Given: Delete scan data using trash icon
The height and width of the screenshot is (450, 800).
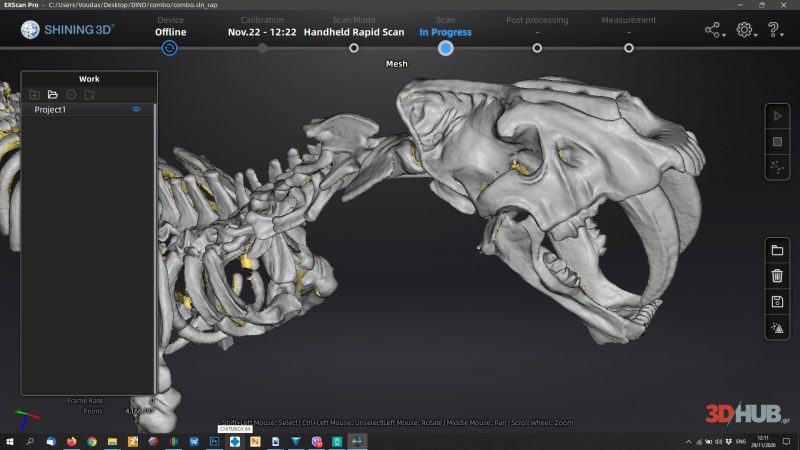Looking at the screenshot, I should click(x=777, y=276).
